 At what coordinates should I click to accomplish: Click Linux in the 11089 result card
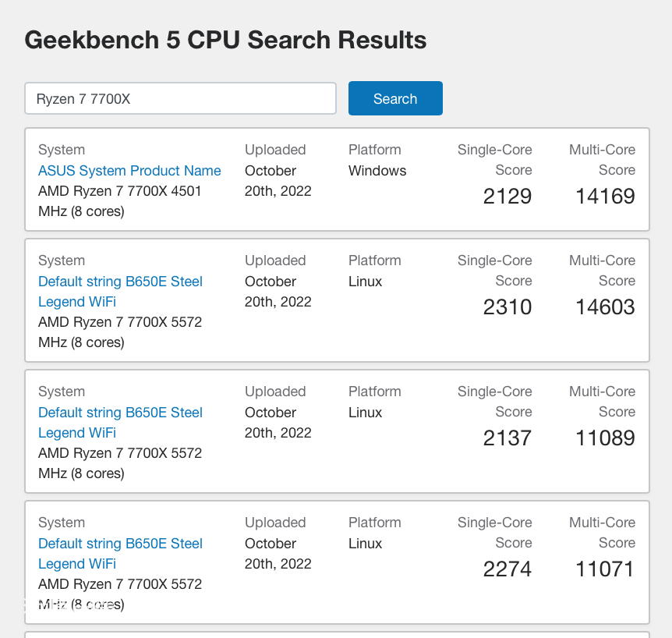pos(365,413)
